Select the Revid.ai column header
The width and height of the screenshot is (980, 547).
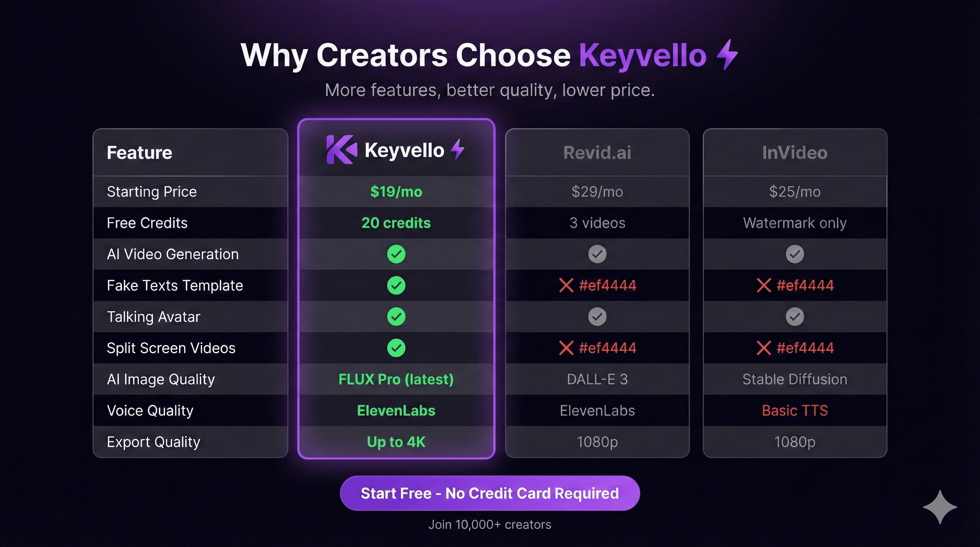click(x=596, y=152)
